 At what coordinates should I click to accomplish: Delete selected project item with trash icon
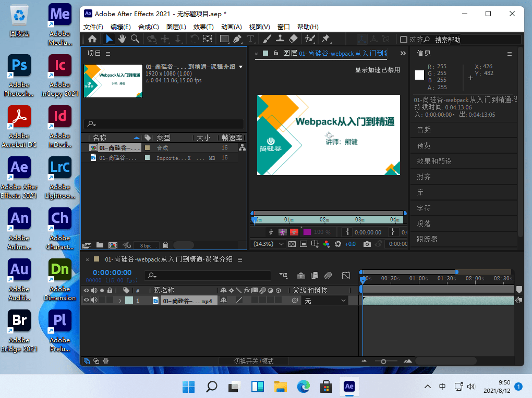point(165,245)
